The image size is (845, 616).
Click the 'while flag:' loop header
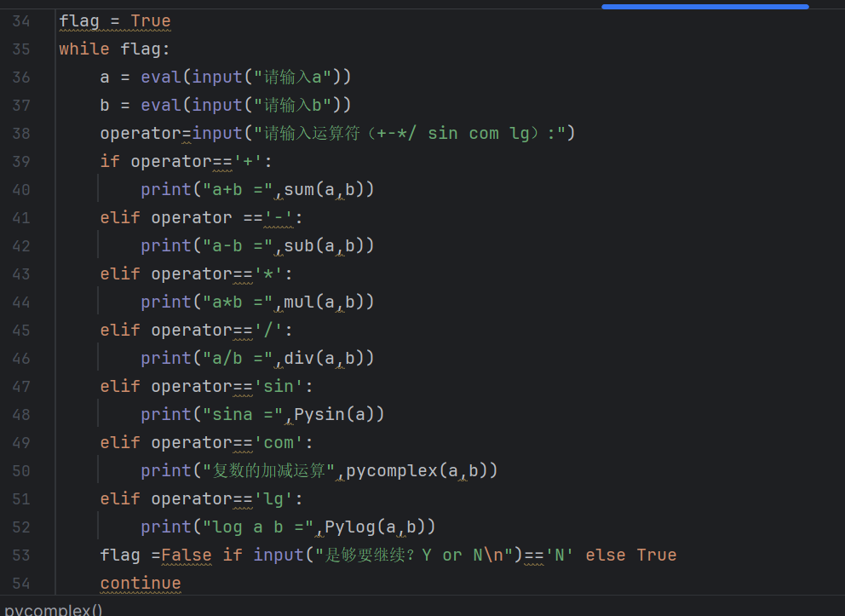tap(114, 49)
